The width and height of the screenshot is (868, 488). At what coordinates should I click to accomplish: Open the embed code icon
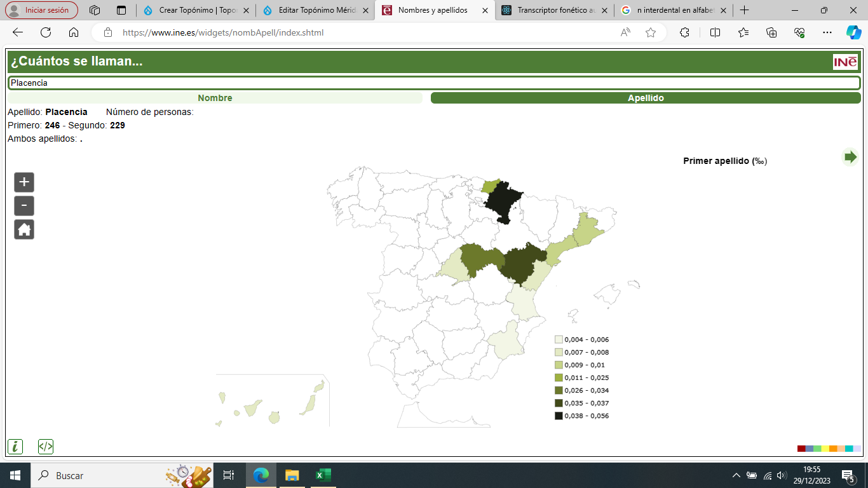pos(46,447)
